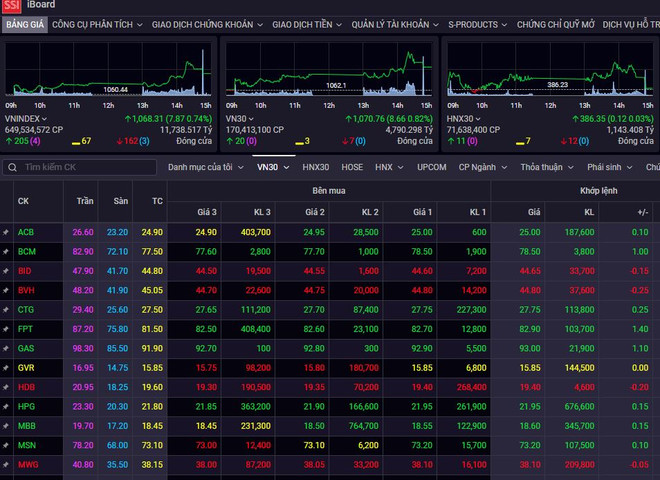Pin the MWG stock row
660x480 pixels.
pos(6,464)
